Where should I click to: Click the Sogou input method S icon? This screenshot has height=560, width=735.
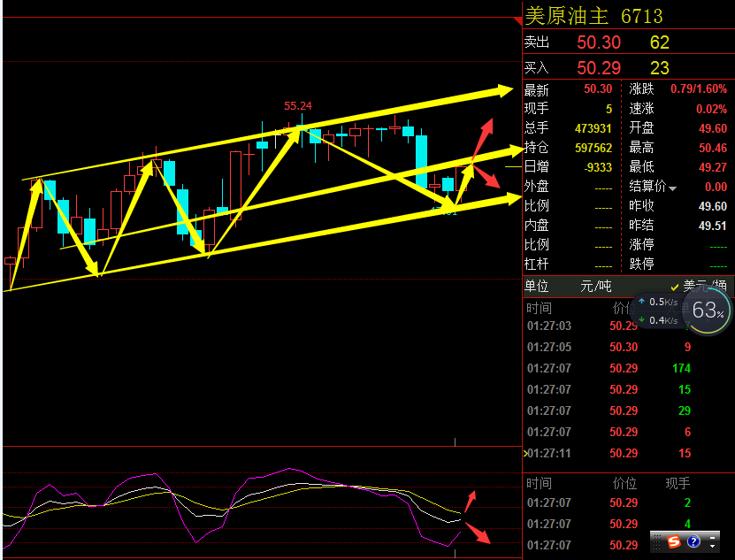pyautogui.click(x=674, y=541)
